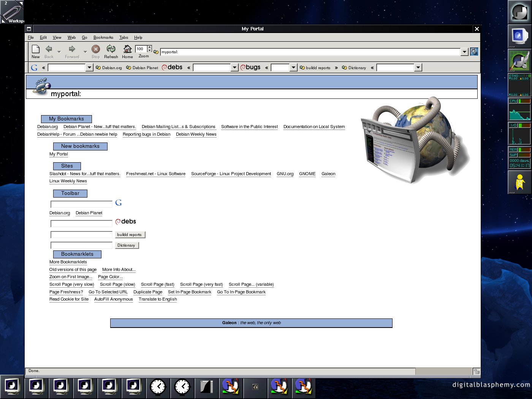
Task: Click the small dark headphone taskbar icon
Action: point(255,387)
